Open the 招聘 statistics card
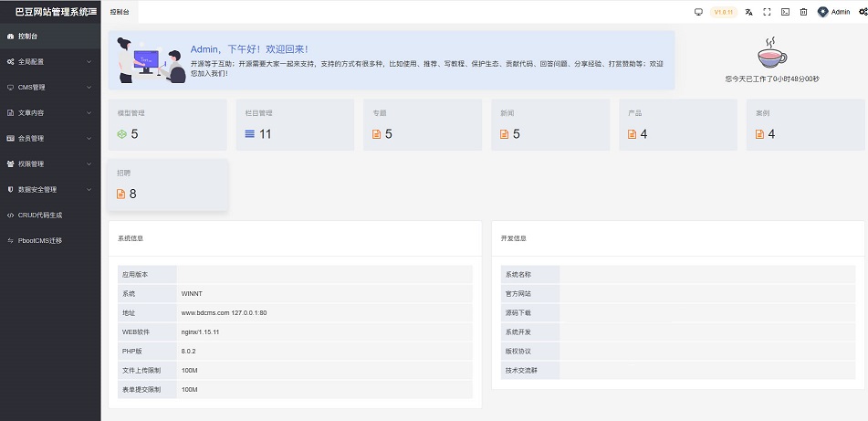This screenshot has width=868, height=421. [x=168, y=185]
